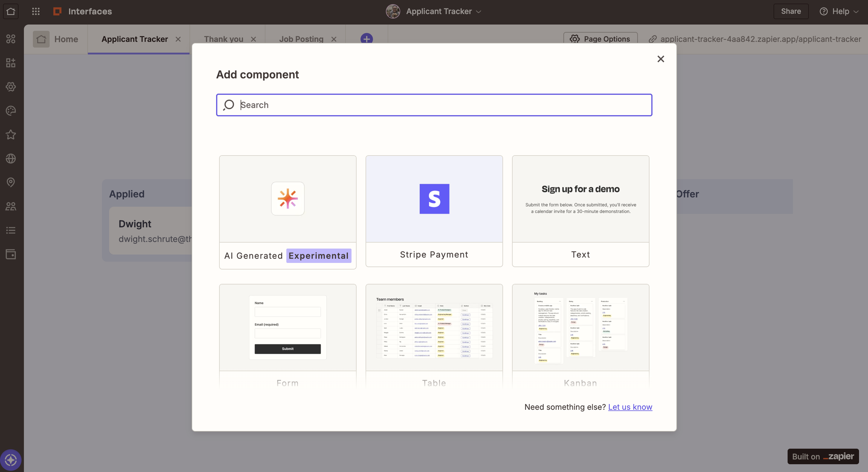Open the users sidebar icon
This screenshot has width=868, height=472.
11,206
